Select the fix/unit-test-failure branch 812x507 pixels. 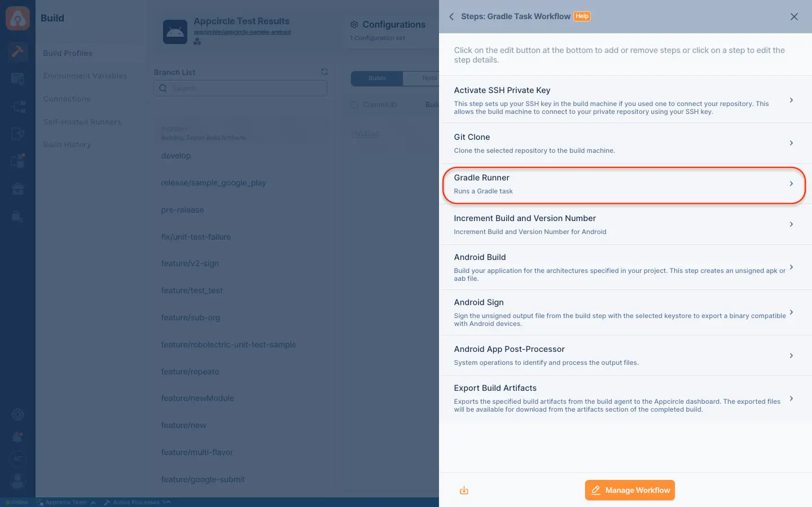pos(196,237)
